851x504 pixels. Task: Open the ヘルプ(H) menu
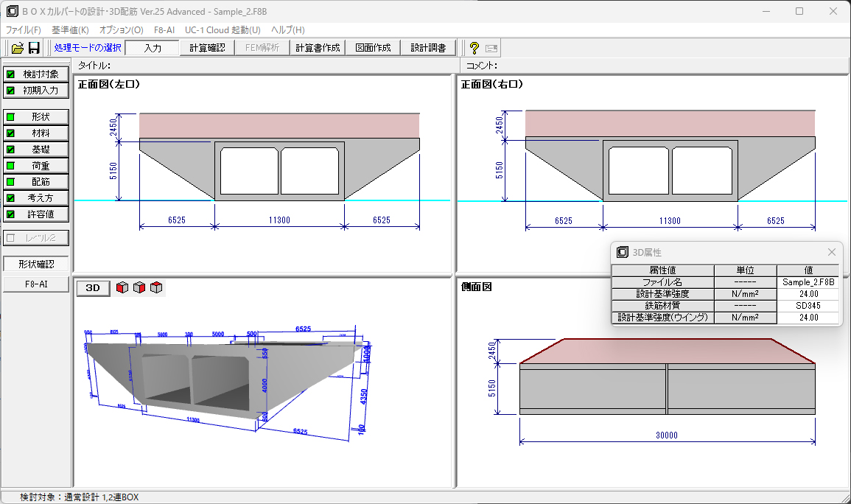point(287,29)
